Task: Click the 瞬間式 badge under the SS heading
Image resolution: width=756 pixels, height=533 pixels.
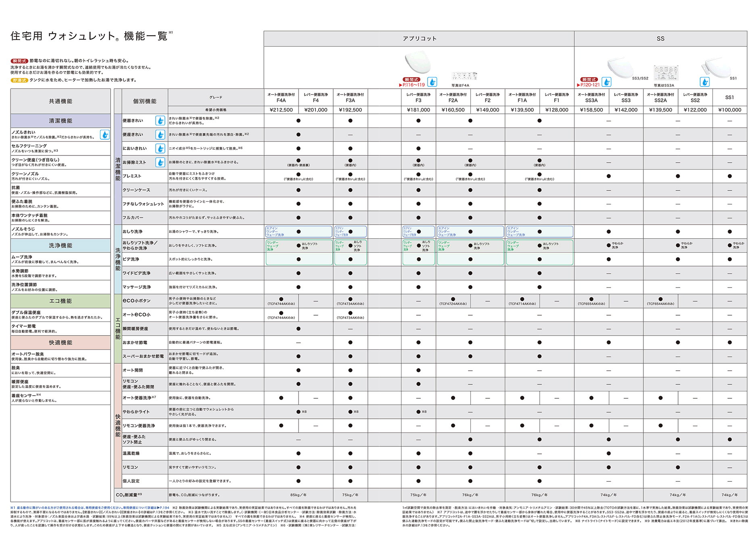Action: 589,79
